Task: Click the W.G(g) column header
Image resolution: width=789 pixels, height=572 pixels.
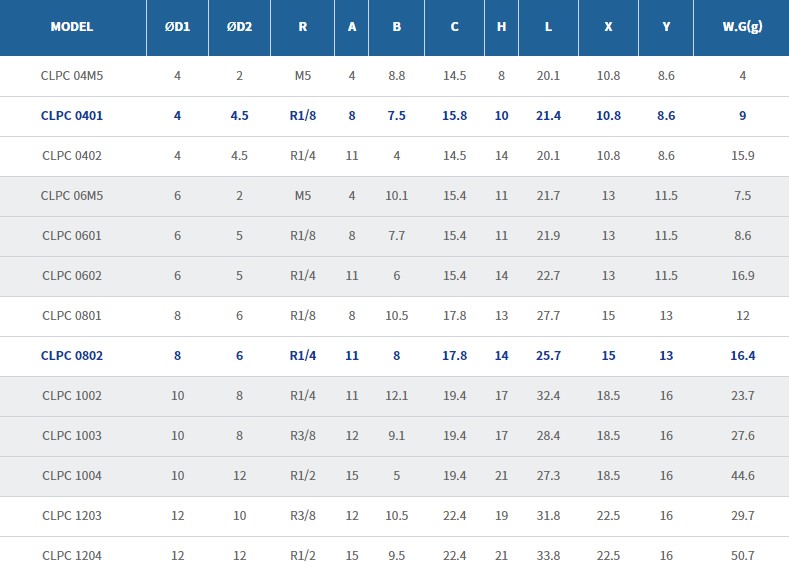Action: click(x=742, y=27)
